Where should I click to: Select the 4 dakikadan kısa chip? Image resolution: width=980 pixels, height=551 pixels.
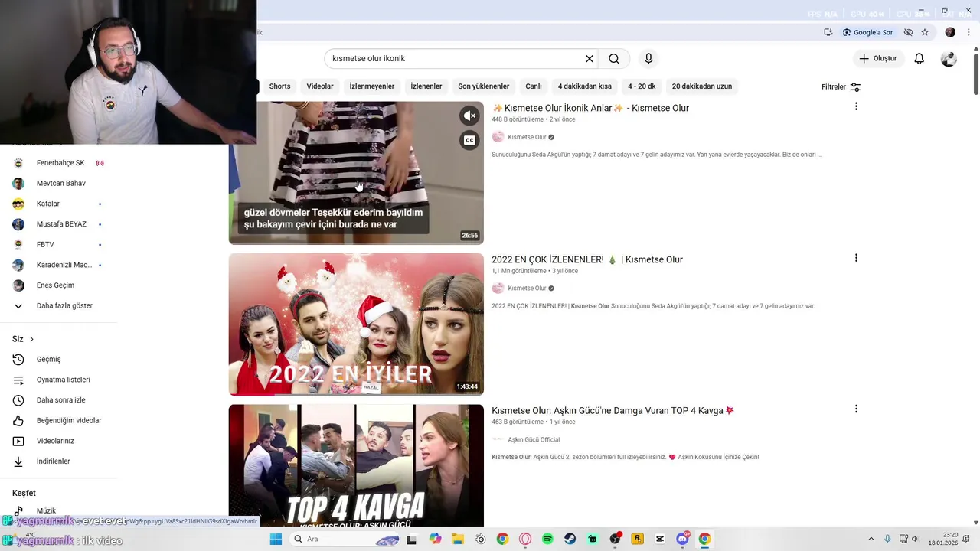tap(585, 86)
